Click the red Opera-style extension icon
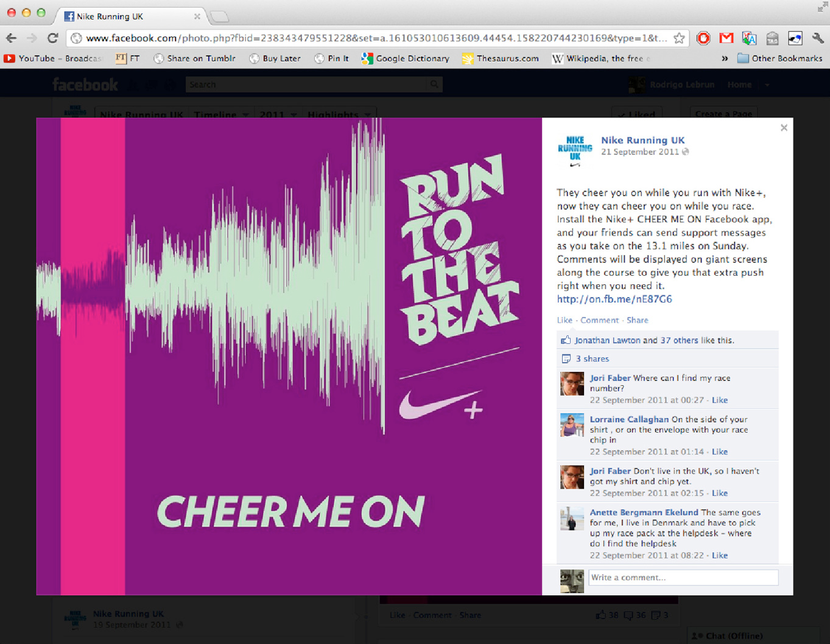Viewport: 830px width, 644px height. point(703,38)
